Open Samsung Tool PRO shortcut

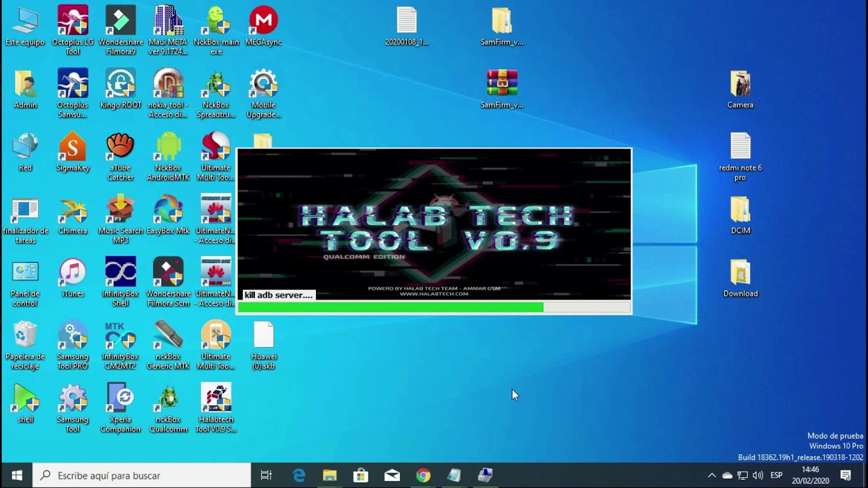pyautogui.click(x=73, y=345)
